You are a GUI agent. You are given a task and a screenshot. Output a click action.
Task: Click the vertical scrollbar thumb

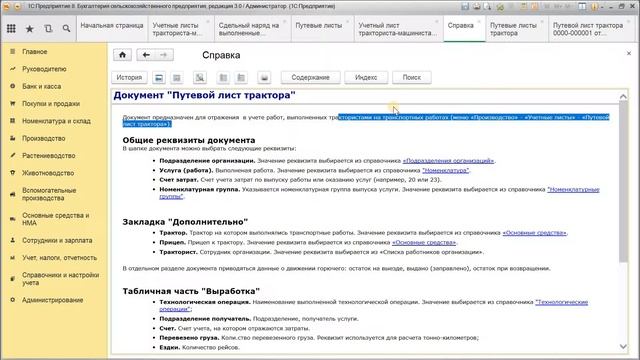[623, 181]
